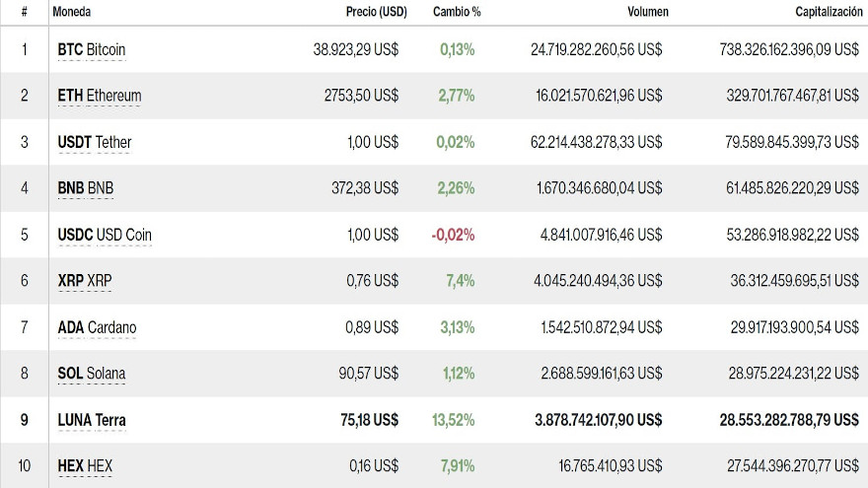
Task: Click Bitcoin's 38.923,29 US$ price
Action: point(355,49)
